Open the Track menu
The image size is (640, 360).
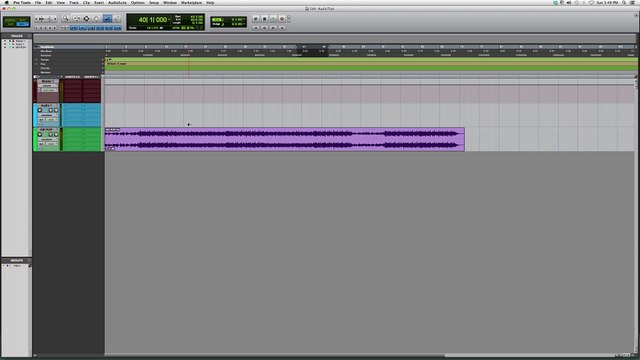click(x=74, y=2)
